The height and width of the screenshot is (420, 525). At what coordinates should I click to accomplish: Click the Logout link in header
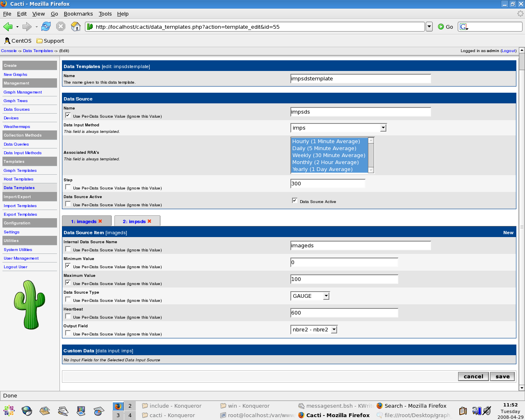(509, 51)
